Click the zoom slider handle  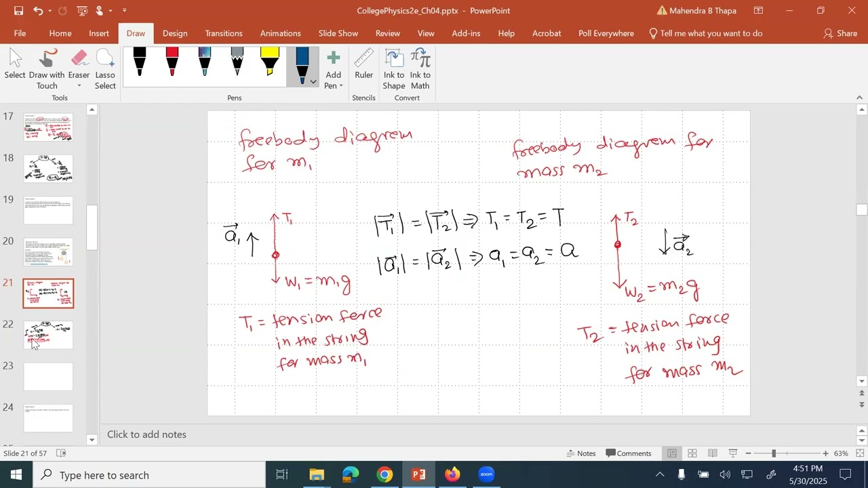[774, 453]
